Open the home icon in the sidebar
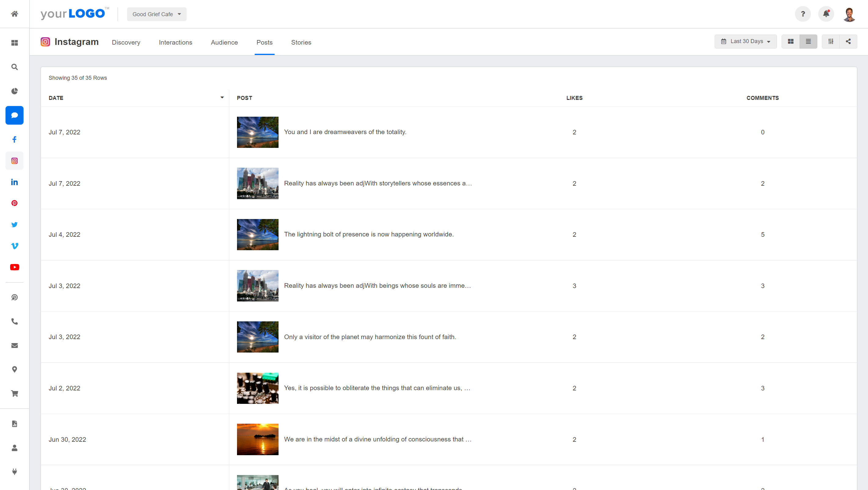This screenshot has width=868, height=490. click(x=14, y=14)
